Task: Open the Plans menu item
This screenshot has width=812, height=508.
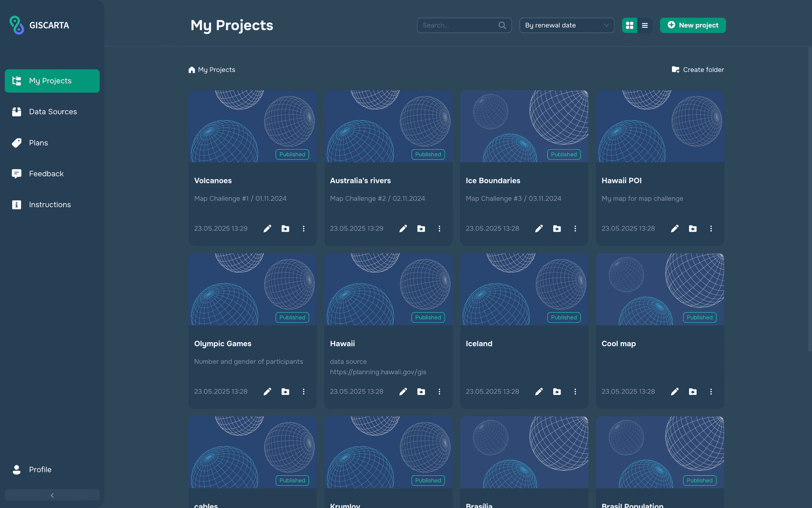Action: tap(38, 143)
